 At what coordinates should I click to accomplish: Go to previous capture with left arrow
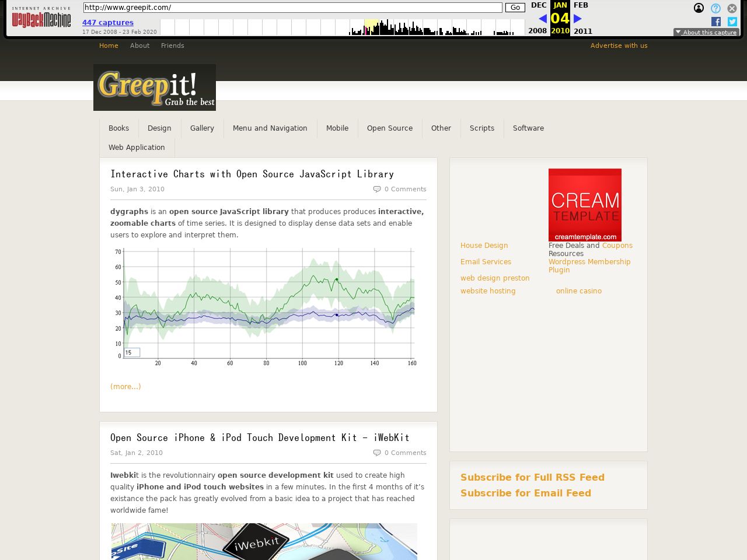click(543, 19)
